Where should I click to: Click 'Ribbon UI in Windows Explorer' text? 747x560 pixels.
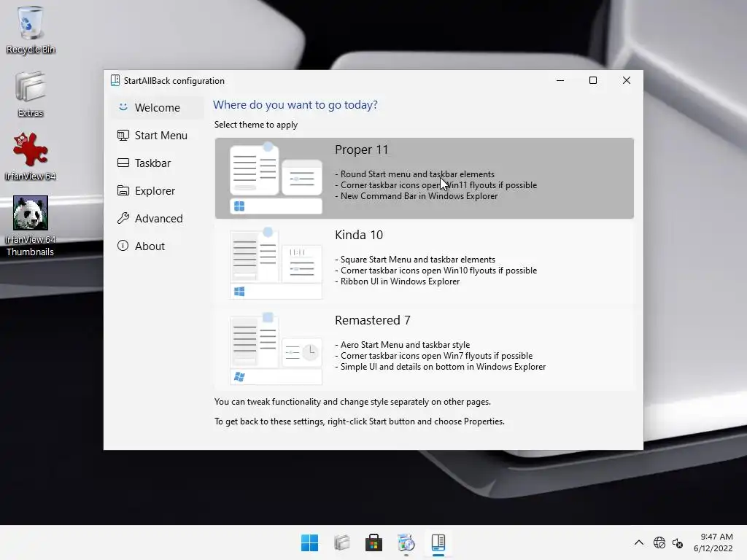click(400, 281)
